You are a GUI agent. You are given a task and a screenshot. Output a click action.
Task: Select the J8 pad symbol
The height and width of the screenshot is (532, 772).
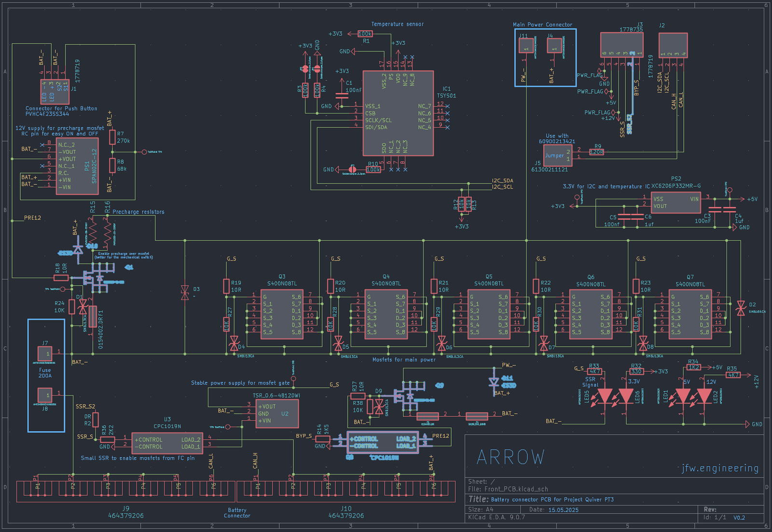coord(45,395)
